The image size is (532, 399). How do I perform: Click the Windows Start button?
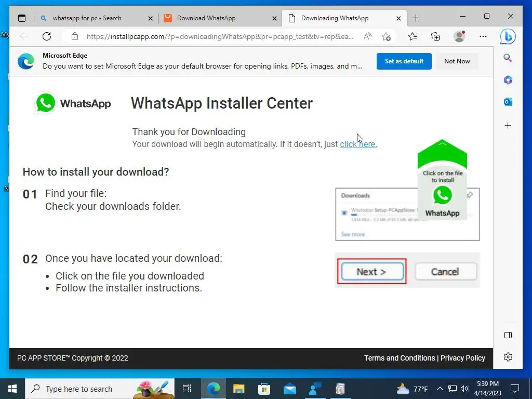click(12, 389)
